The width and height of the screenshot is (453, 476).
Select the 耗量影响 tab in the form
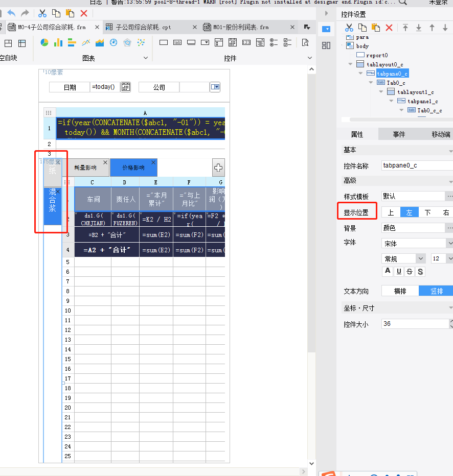click(85, 168)
